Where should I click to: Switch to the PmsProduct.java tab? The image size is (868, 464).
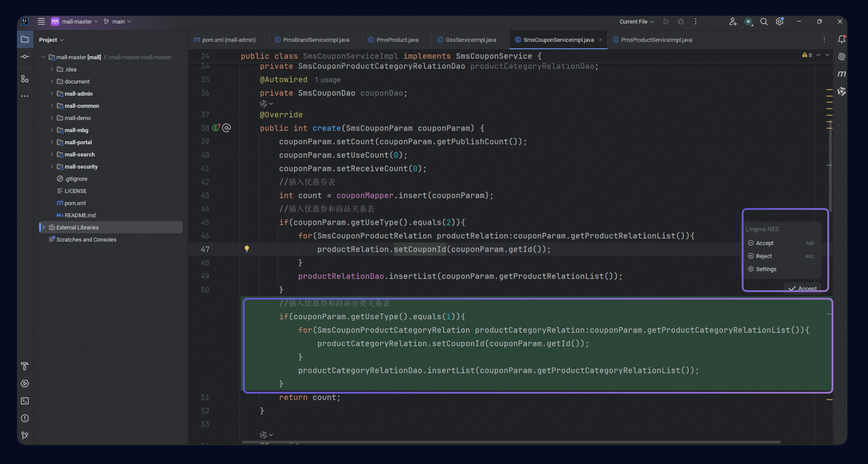click(397, 40)
